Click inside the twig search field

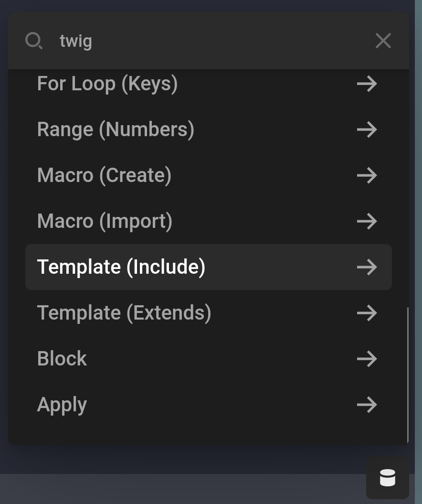pyautogui.click(x=191, y=41)
